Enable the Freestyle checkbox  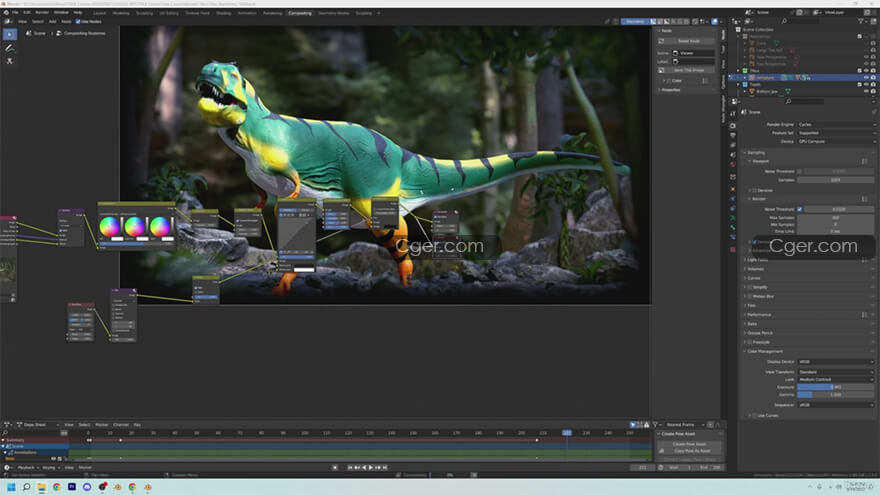(749, 342)
